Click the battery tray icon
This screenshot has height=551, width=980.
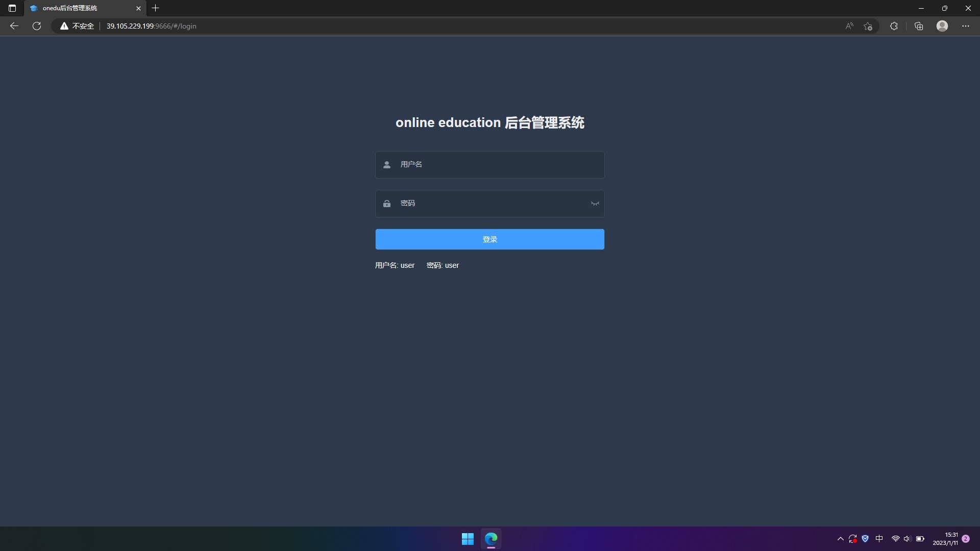(920, 539)
